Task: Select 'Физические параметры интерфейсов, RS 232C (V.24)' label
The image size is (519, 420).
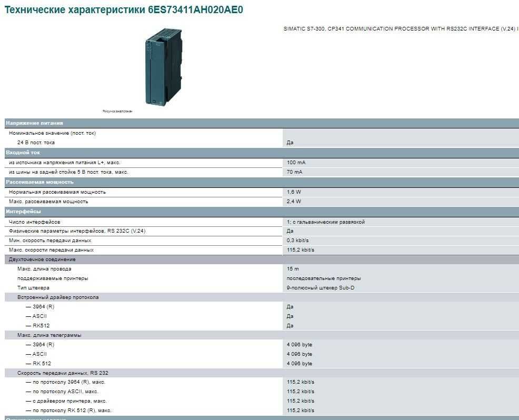Action: (x=77, y=231)
